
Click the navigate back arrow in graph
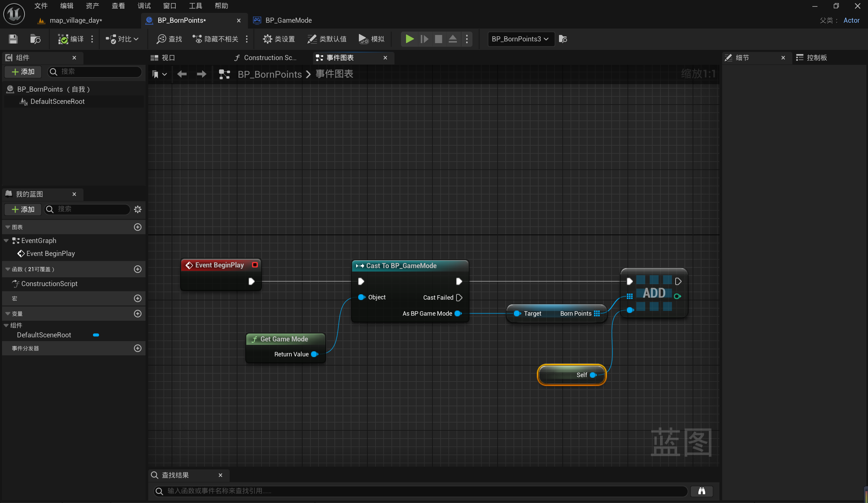click(x=181, y=74)
